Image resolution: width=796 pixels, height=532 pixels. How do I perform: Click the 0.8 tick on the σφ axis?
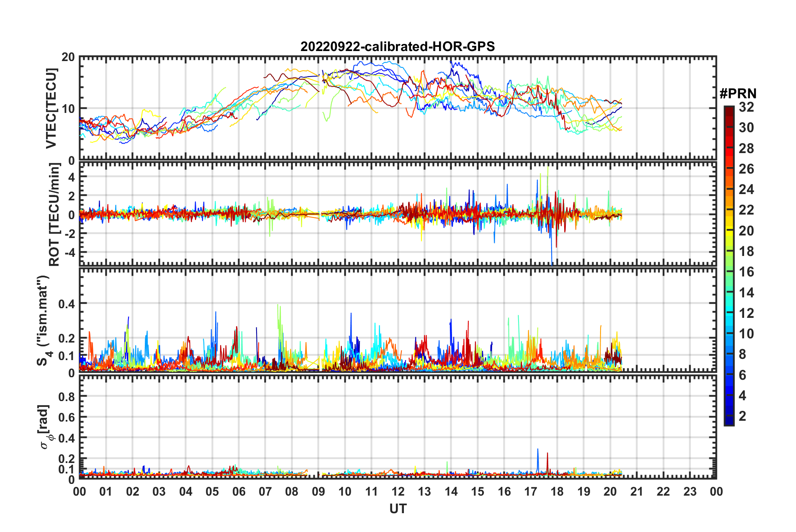coord(67,396)
